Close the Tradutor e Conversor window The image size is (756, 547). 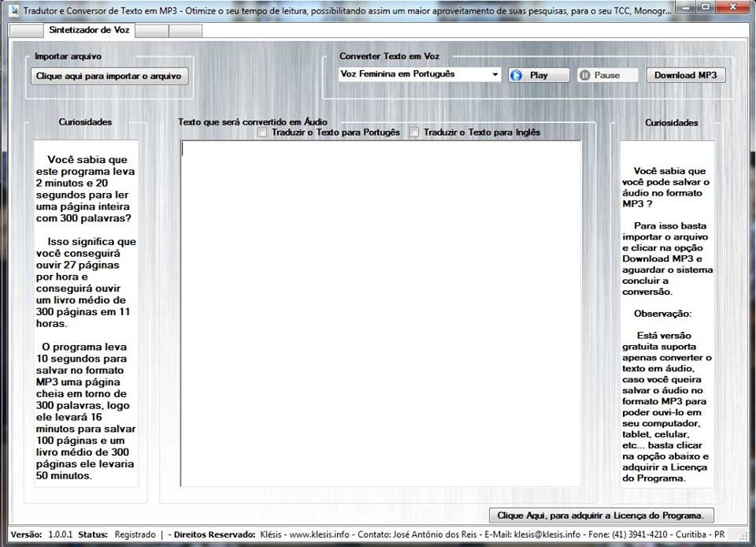click(x=732, y=6)
